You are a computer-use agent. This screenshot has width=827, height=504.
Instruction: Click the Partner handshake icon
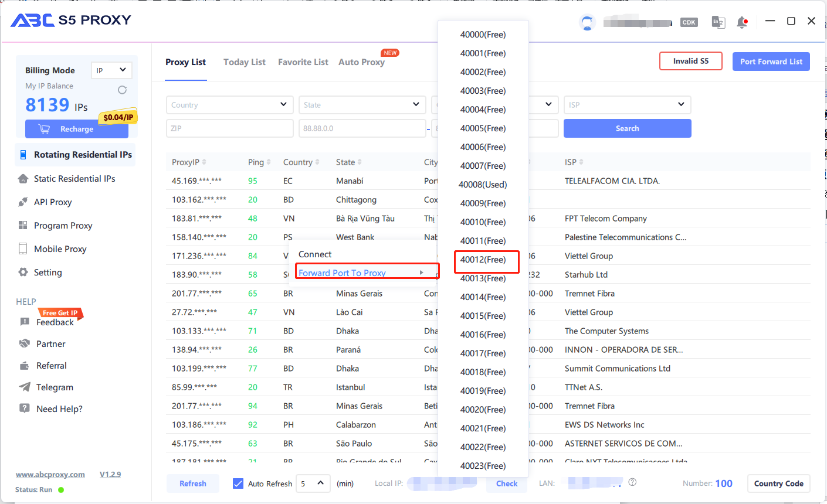click(x=25, y=343)
